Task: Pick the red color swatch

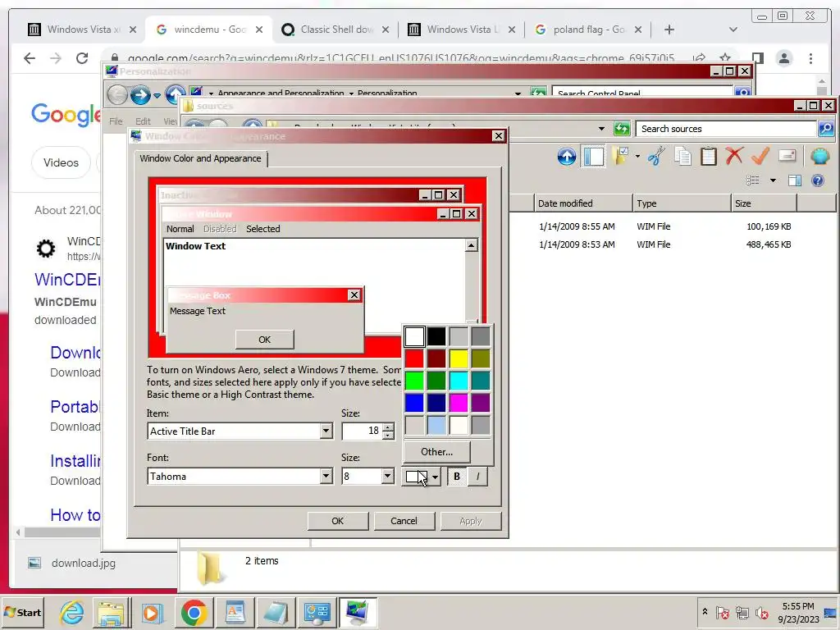Action: click(414, 358)
